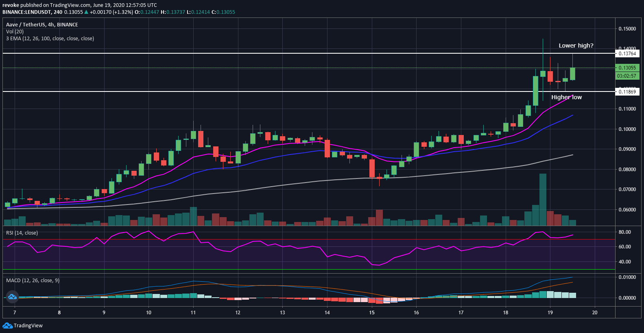The height and width of the screenshot is (333, 644).
Task: Click the Aave / TetherUS chart title
Action: pyautogui.click(x=42, y=25)
